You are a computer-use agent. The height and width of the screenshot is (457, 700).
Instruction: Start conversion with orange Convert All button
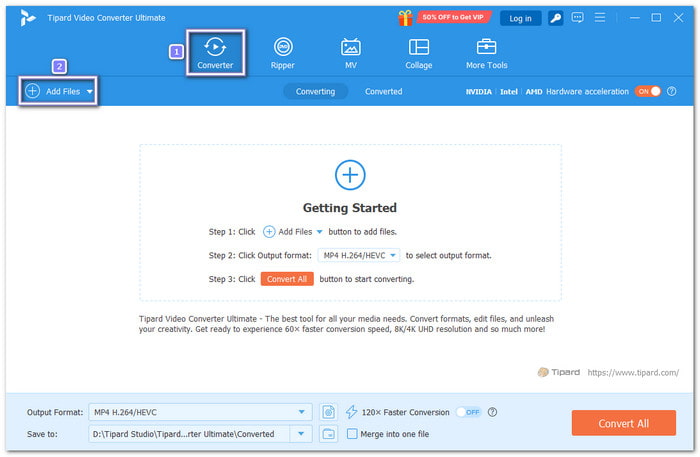[x=624, y=423]
